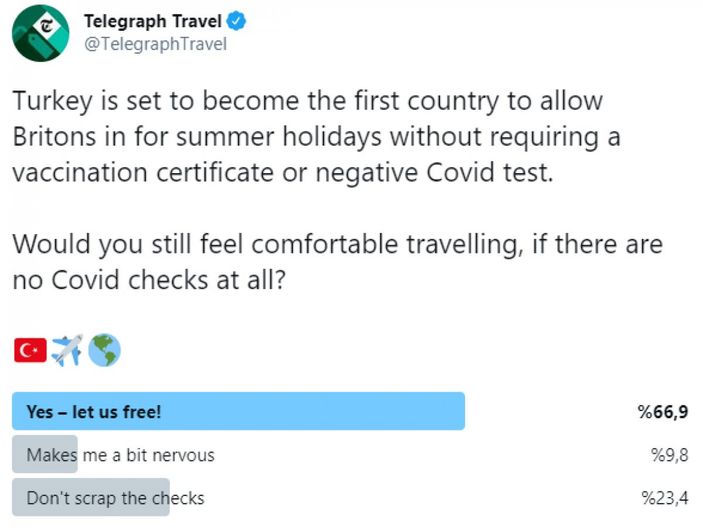Click the airplane emoji
This screenshot has width=703, height=528.
pyautogui.click(x=66, y=350)
